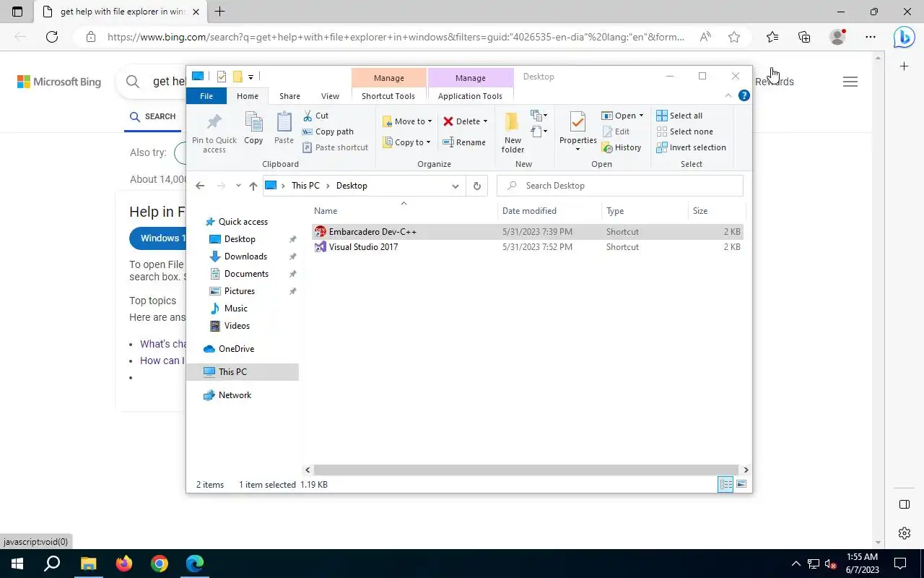
Task: Open Firefox from the taskbar
Action: 124,564
